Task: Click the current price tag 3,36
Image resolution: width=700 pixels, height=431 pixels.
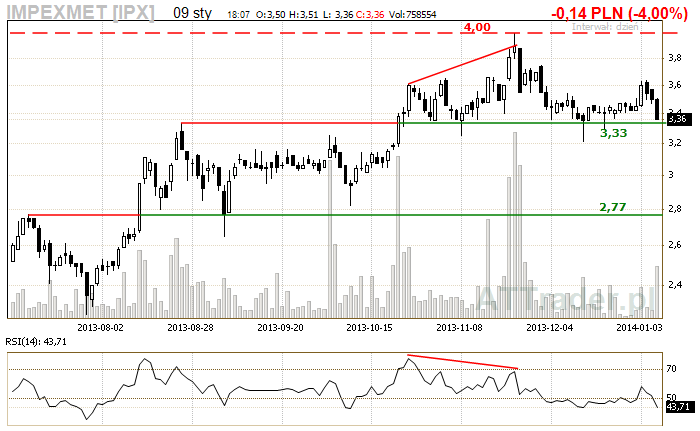Action: [x=679, y=119]
